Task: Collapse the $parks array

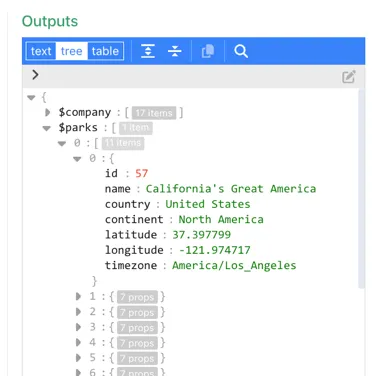Action: point(47,128)
